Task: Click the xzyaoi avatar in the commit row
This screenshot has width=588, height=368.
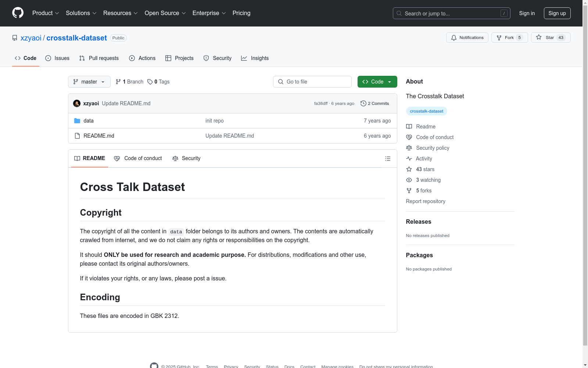Action: [77, 103]
